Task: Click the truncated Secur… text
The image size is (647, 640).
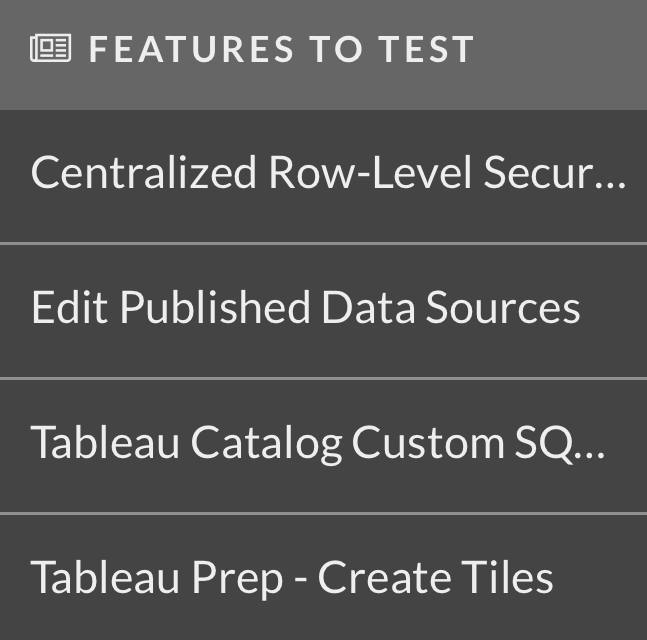Action: tap(555, 172)
